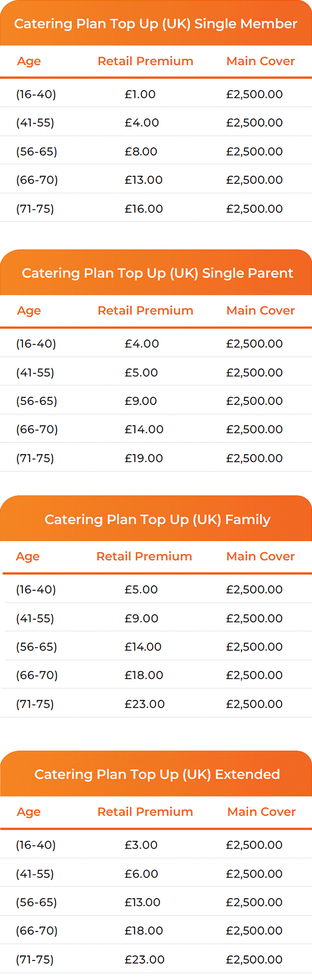312x980 pixels.
Task: Click the Extended plan table heading
Action: coord(157,774)
